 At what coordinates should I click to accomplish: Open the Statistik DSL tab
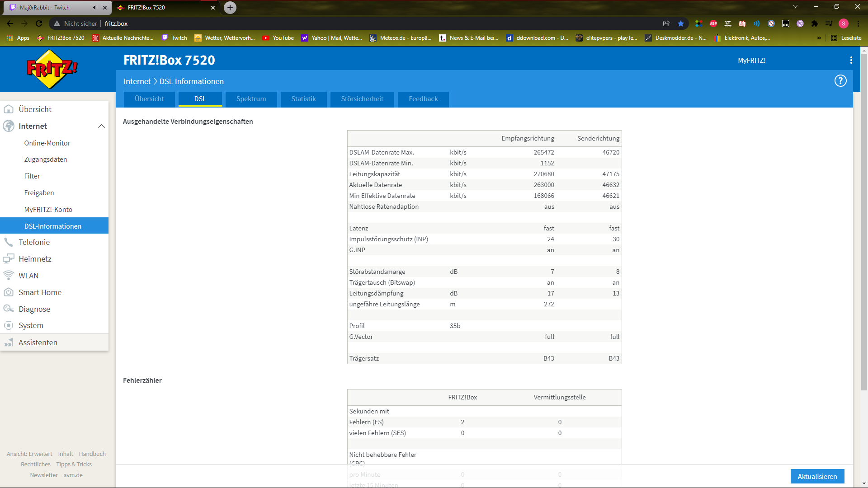click(303, 99)
